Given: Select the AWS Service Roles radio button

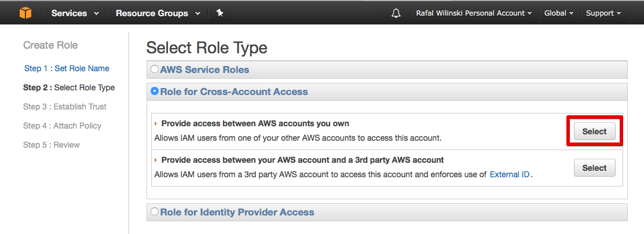Looking at the screenshot, I should [155, 70].
